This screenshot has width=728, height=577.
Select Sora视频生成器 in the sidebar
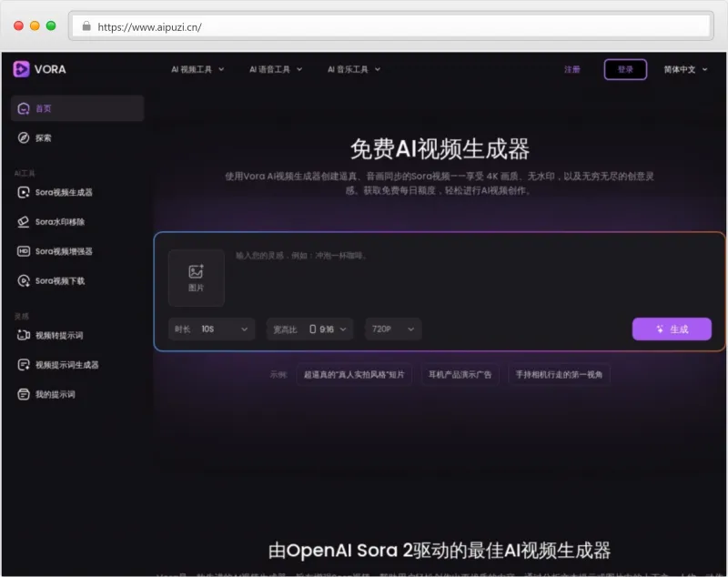[64, 192]
